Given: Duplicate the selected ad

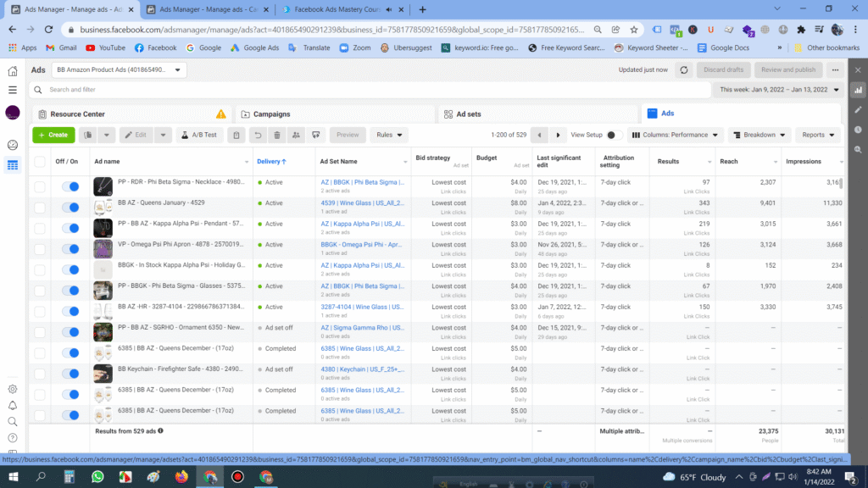Looking at the screenshot, I should 88,135.
